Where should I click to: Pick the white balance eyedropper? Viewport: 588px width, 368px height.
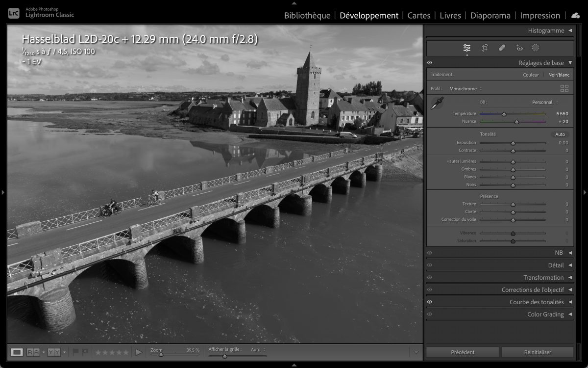point(437,103)
